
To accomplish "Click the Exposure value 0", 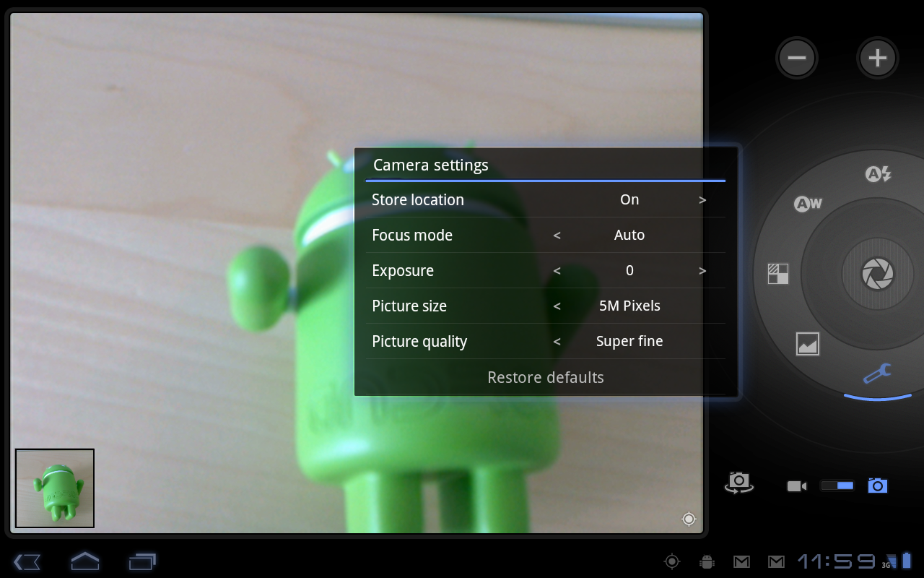I will click(x=629, y=270).
